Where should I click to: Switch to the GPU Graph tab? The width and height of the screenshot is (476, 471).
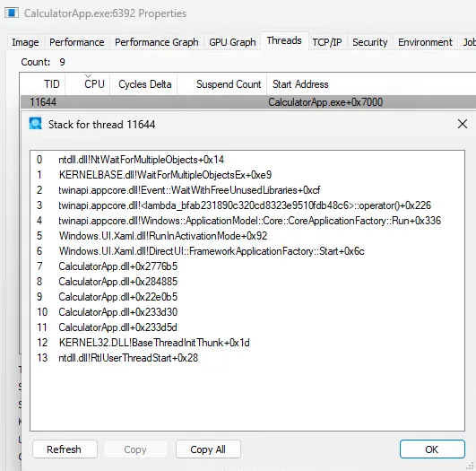coord(232,42)
